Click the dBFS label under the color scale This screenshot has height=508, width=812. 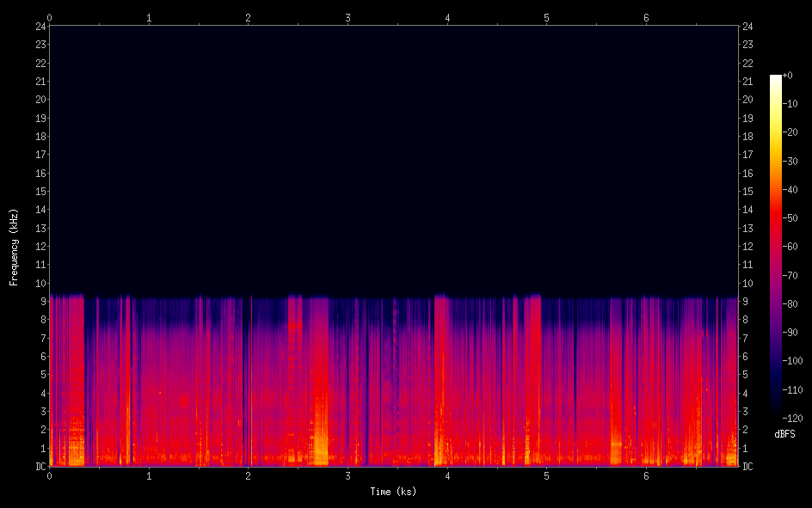pyautogui.click(x=784, y=434)
